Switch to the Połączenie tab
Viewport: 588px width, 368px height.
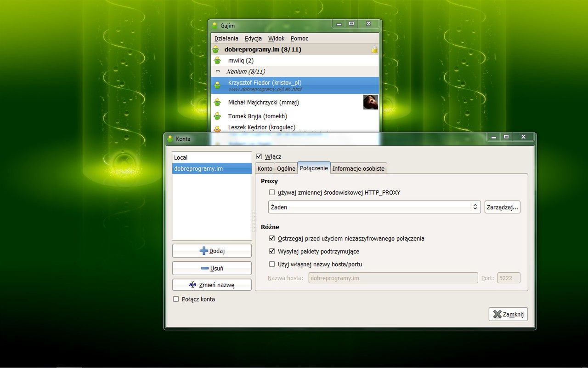pos(314,168)
